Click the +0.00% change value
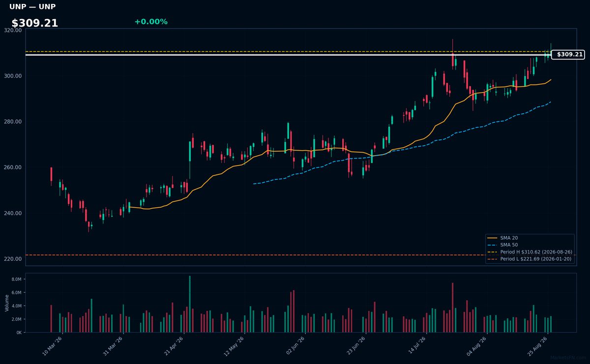The height and width of the screenshot is (364, 590). [151, 22]
